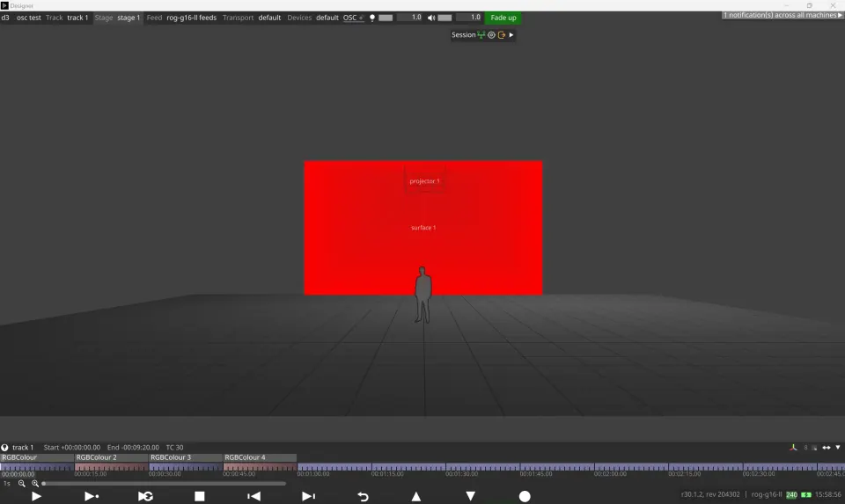Click the brightness light bulb icon
The image size is (845, 504).
point(371,18)
